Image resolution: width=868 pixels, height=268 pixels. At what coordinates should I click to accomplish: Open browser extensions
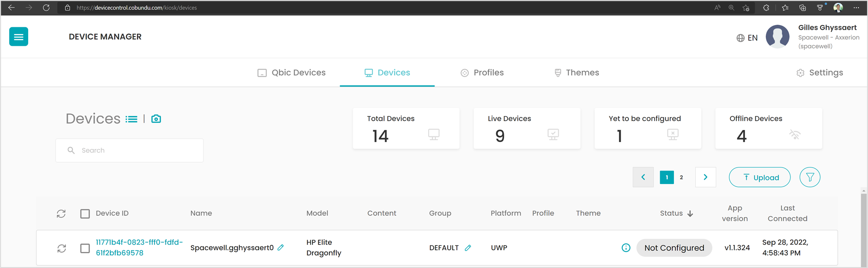tap(766, 8)
